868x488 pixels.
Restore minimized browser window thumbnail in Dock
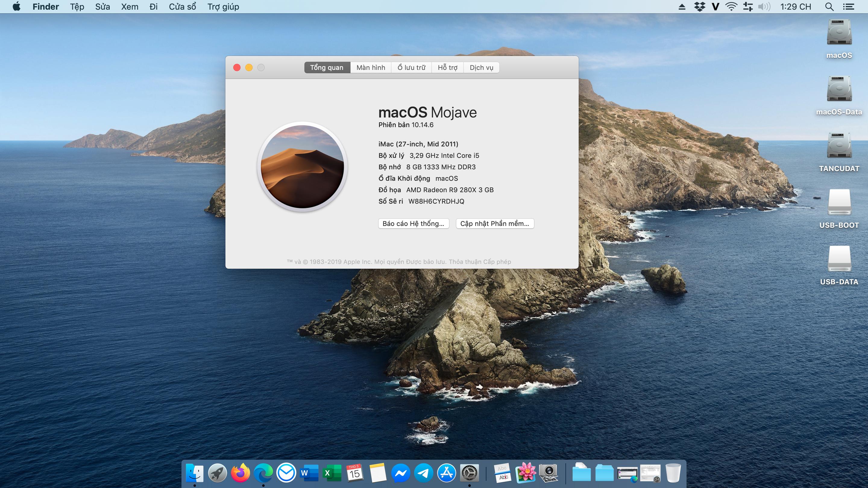[627, 474]
